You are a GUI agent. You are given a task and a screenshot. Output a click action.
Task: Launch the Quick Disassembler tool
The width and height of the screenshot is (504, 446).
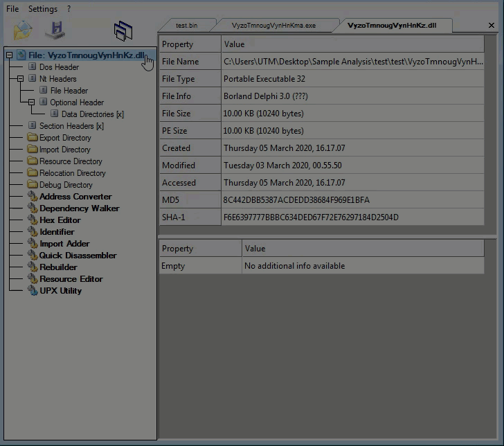click(x=78, y=256)
